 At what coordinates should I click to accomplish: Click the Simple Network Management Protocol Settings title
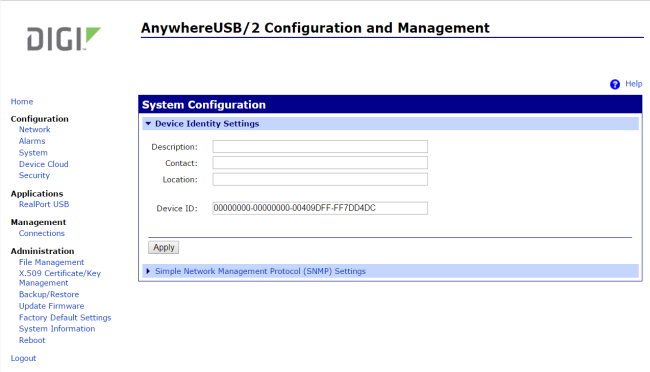pyautogui.click(x=260, y=271)
